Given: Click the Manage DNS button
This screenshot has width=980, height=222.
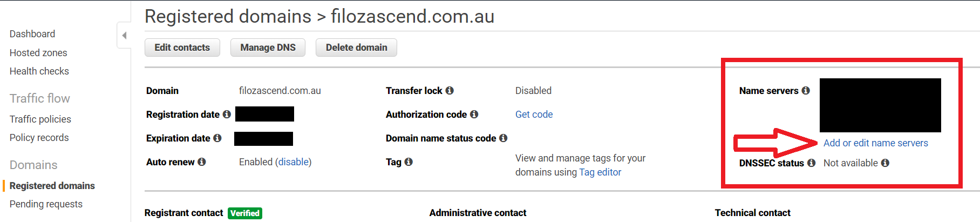Looking at the screenshot, I should [x=268, y=48].
